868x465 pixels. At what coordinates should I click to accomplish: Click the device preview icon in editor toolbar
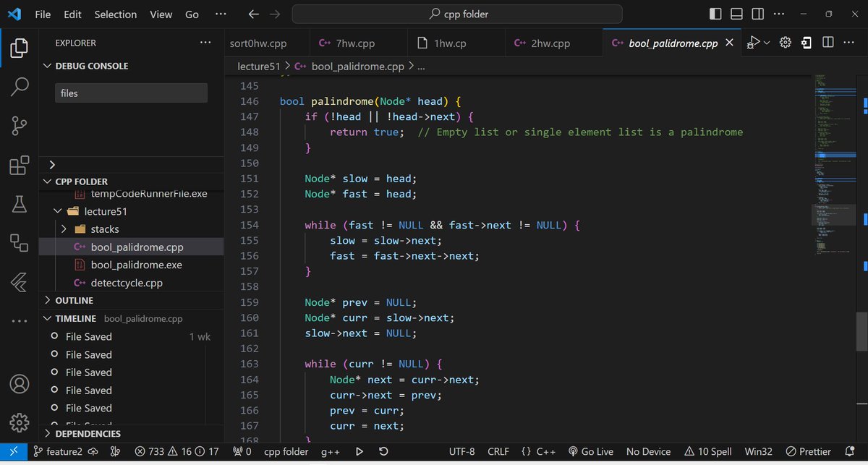click(x=807, y=43)
